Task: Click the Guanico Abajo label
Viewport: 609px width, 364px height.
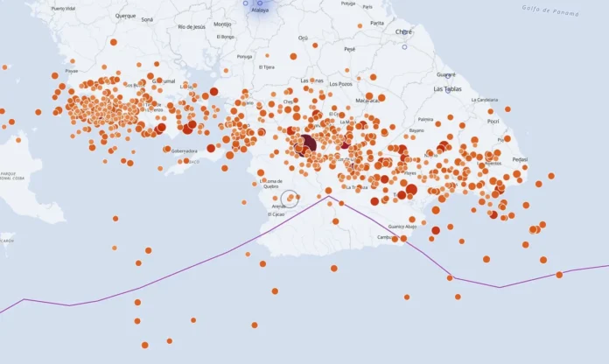Action: 402,227
